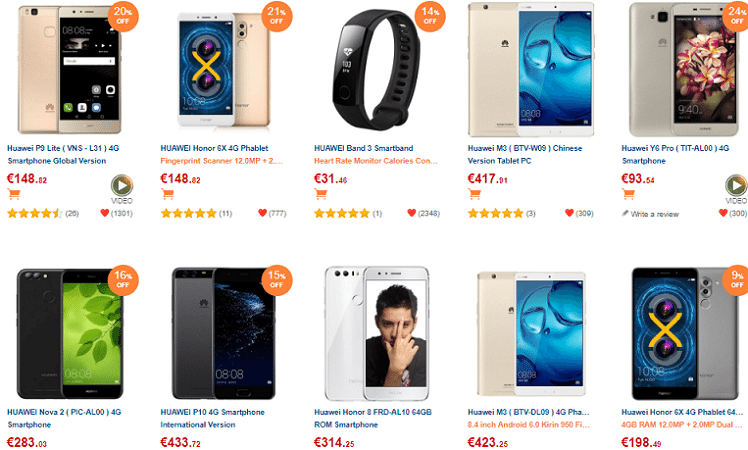Like the HUAWEI Honor 6X with 777 favorites

point(262,213)
